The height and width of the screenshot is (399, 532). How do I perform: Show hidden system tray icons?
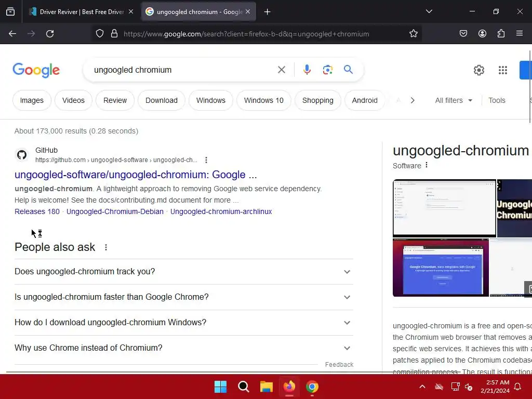[x=422, y=387]
